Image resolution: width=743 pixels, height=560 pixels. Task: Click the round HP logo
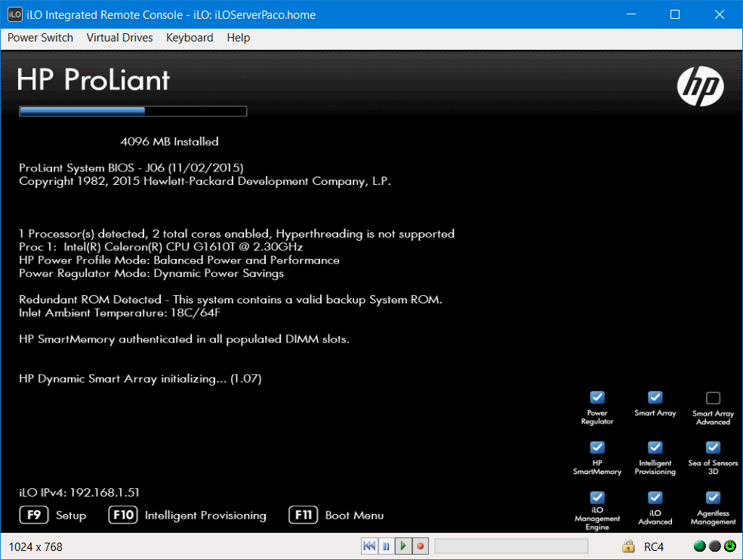coord(701,86)
